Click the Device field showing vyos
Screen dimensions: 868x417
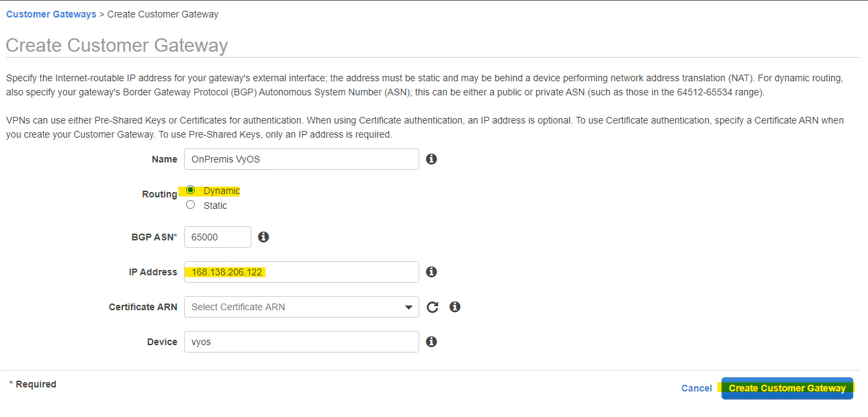click(301, 342)
